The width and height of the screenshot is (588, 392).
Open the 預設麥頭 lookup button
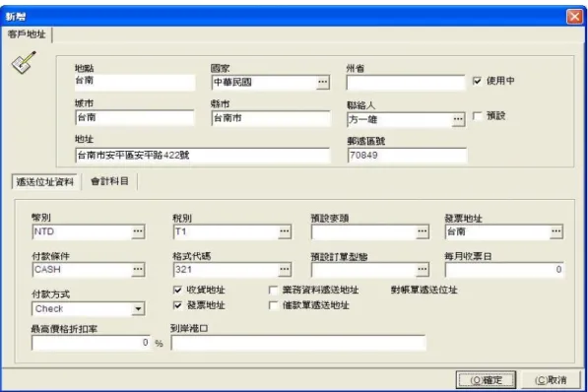423,231
